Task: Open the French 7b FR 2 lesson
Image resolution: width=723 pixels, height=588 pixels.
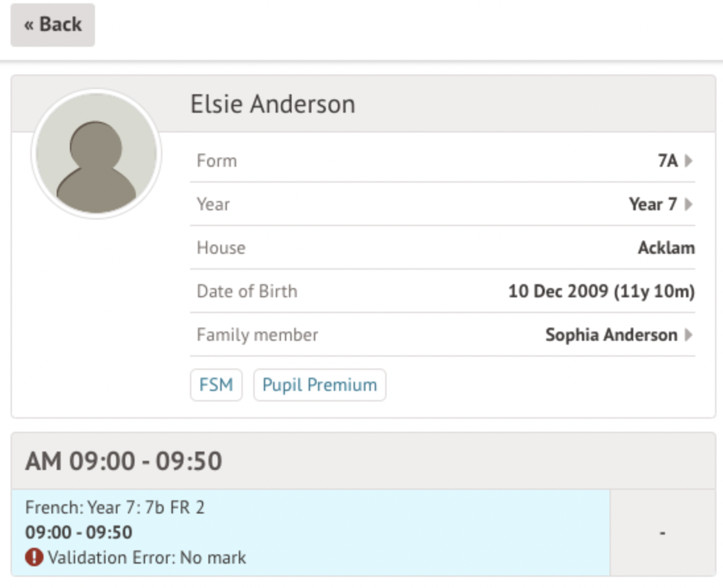Action: [115, 508]
